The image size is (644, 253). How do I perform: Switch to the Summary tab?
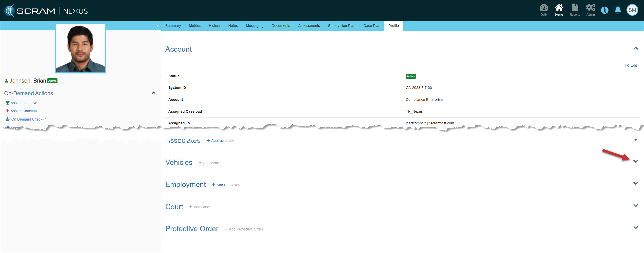[x=173, y=26]
